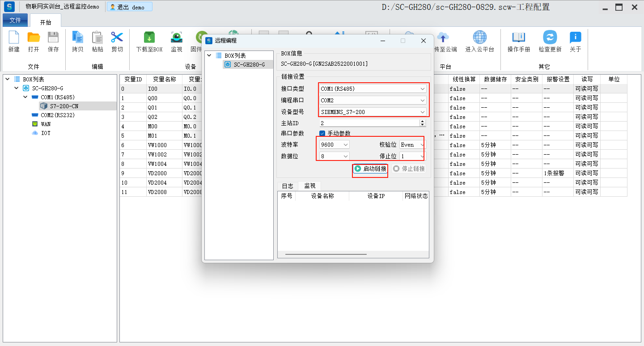Screen dimensions: 644x346
Task: Click the 检查更新 update icon
Action: pos(550,38)
